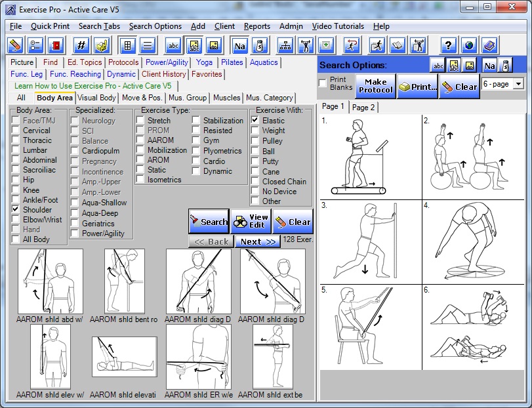Click the 'Na' icon in Search Options header
The image size is (532, 408).
tap(489, 66)
